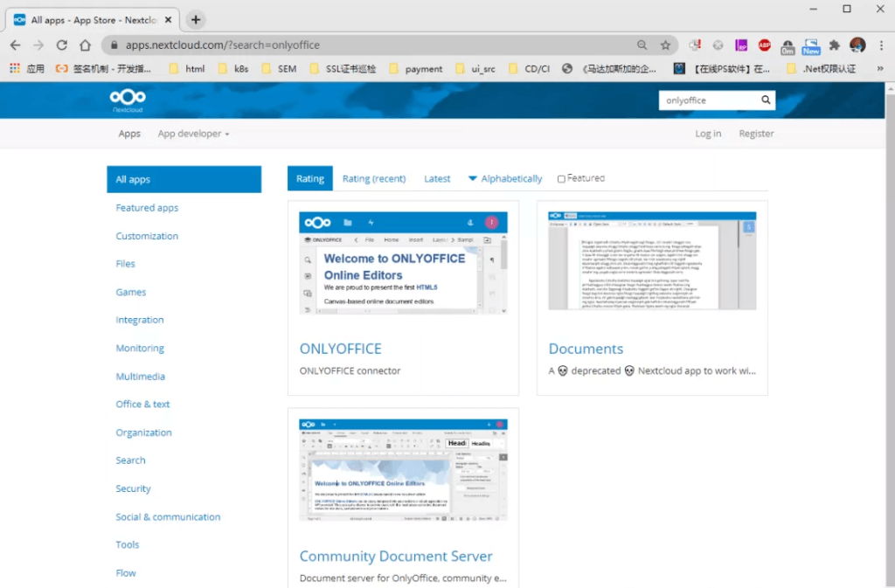Open the browser home page button

click(x=85, y=45)
